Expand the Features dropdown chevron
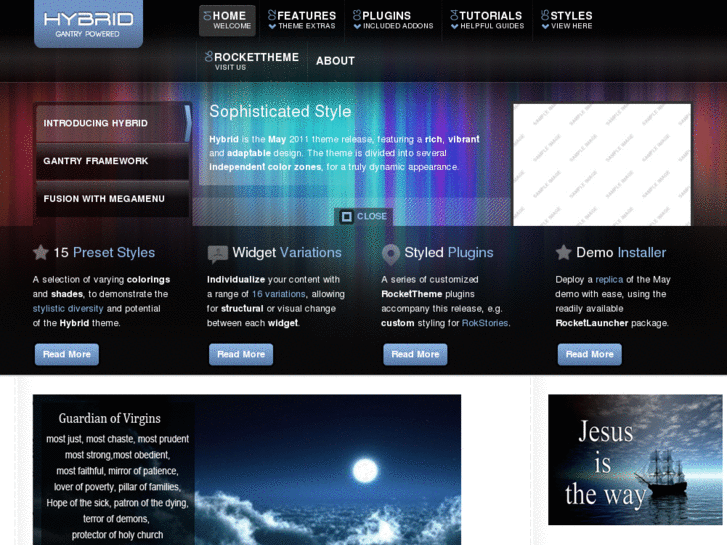727x545 pixels. point(272,26)
